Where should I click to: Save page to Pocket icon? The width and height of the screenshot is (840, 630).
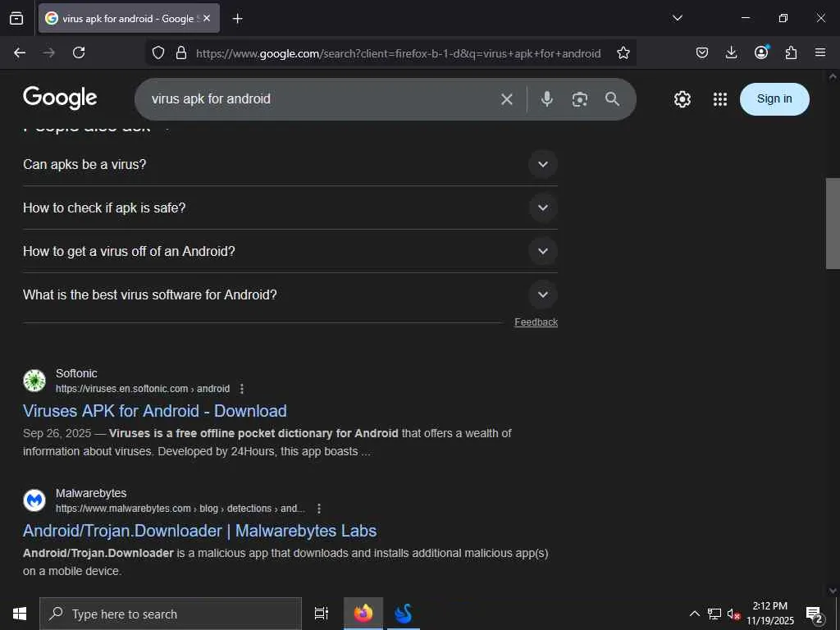point(702,52)
